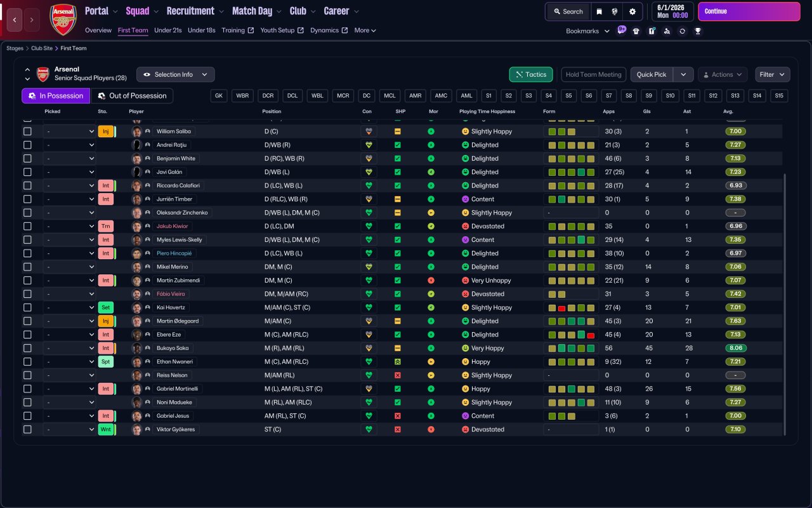Switch to the Overview tab
This screenshot has width=812, height=508.
pos(98,30)
